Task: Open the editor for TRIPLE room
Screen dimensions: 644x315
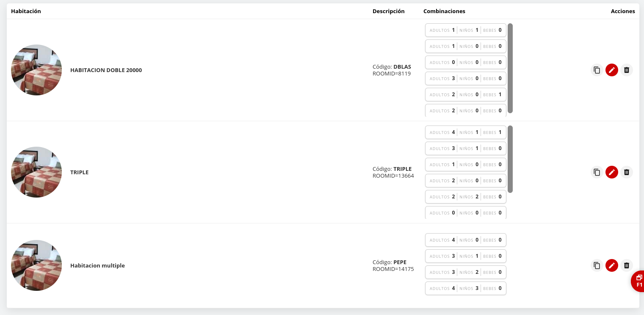Action: 611,172
